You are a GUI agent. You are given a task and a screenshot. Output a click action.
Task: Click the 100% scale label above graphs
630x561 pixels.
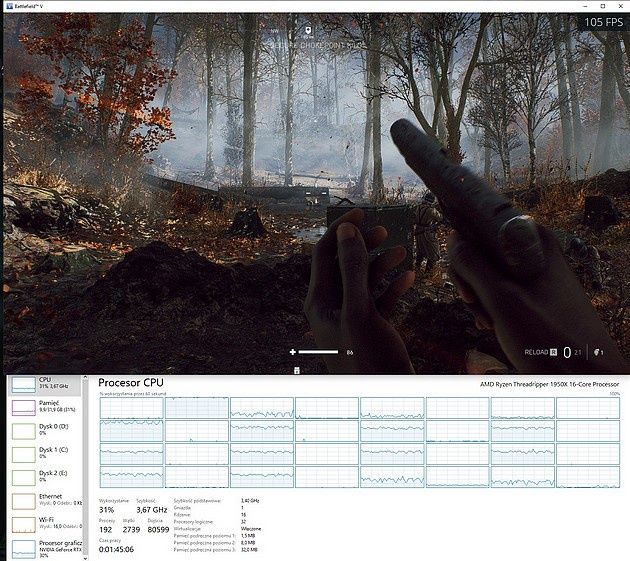[614, 394]
